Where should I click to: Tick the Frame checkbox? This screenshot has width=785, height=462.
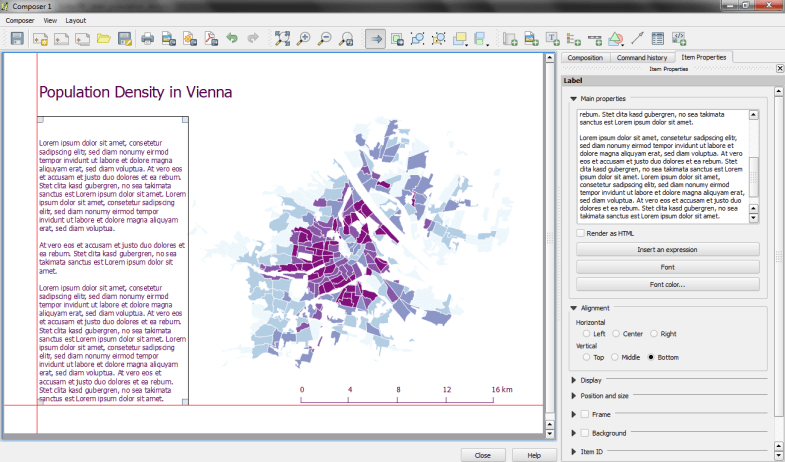pos(585,414)
